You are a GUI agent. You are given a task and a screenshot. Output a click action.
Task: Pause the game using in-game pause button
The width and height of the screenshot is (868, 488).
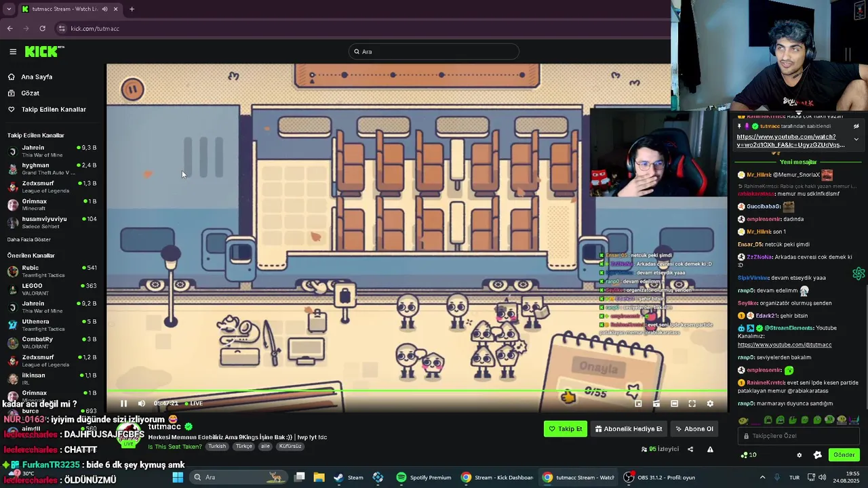pos(132,89)
